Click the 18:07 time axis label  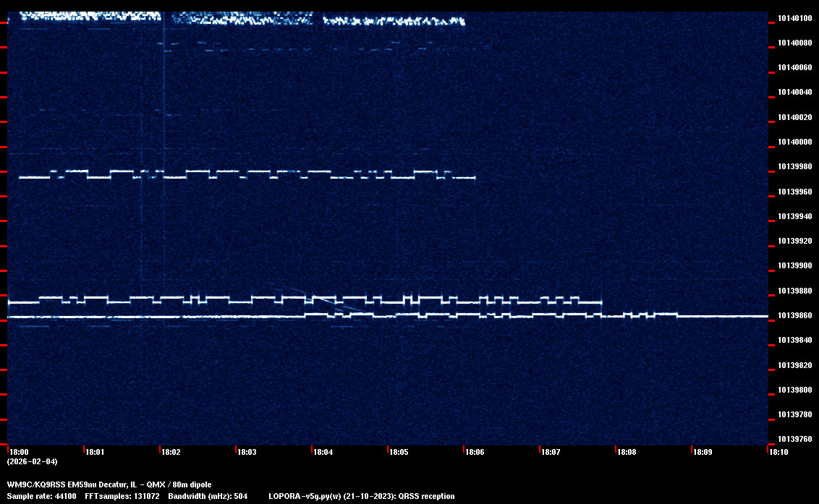click(x=551, y=452)
